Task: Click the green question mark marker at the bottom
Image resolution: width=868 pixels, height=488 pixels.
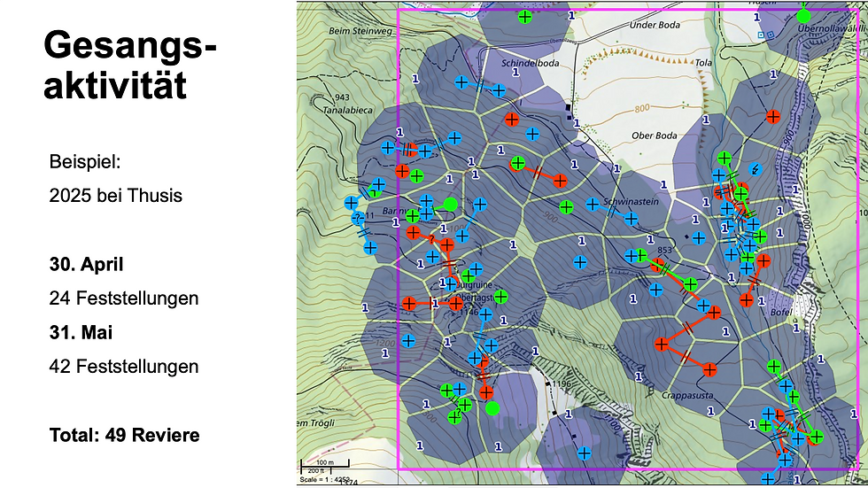Action: point(459,412)
